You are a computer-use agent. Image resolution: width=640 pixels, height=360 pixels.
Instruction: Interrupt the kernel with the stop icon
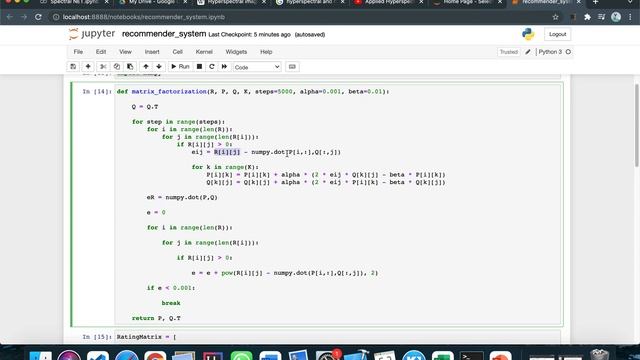pyautogui.click(x=199, y=67)
